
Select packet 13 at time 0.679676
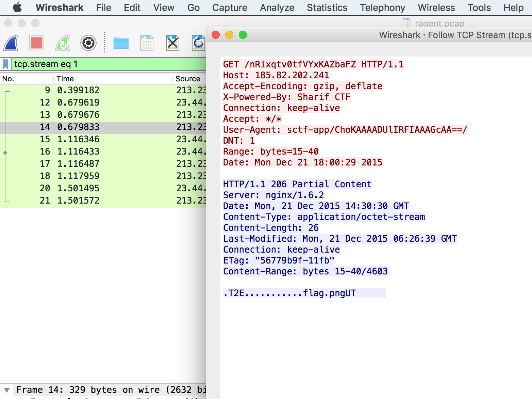103,115
